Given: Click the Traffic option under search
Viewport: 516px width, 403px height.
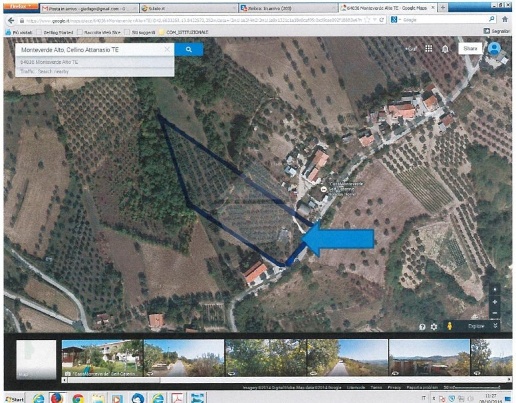Looking at the screenshot, I should point(27,71).
